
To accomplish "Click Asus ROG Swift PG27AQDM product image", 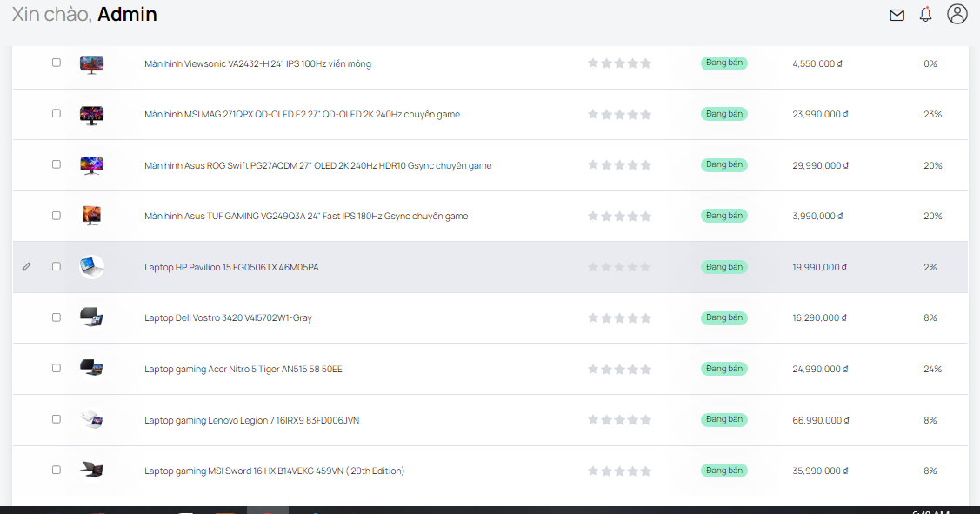I will [x=92, y=165].
